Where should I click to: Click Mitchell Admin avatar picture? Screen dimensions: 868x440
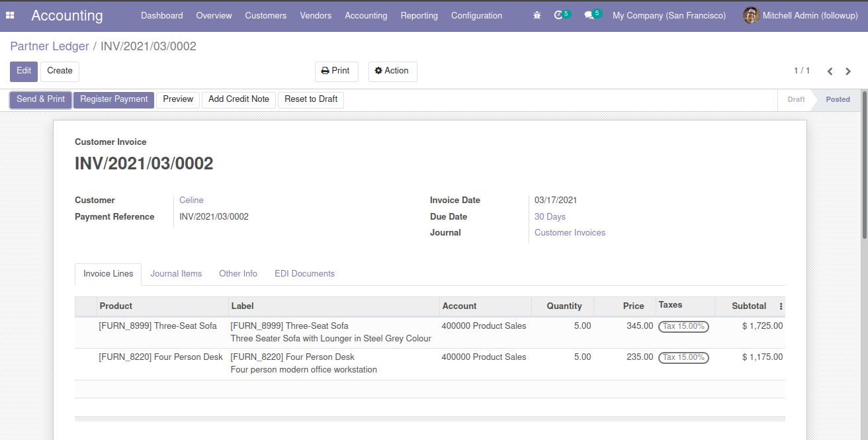coord(751,15)
